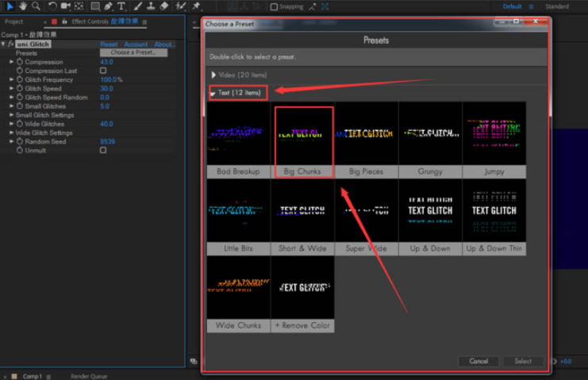Select the Hand tool
Screen dimensions: 588x380
23,6
